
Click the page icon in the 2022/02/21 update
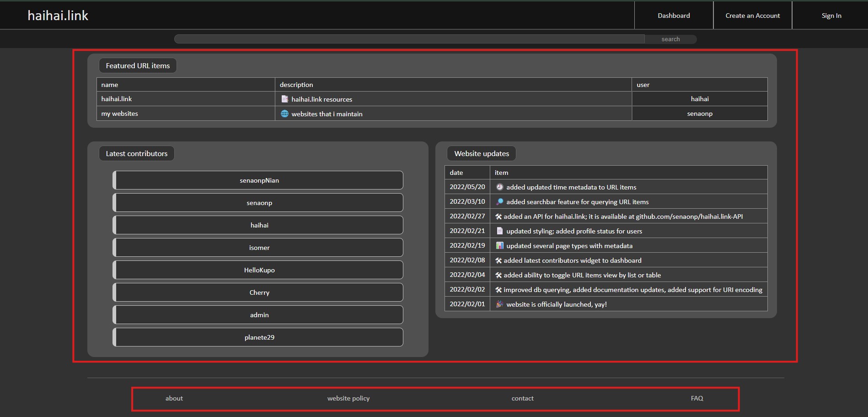499,231
